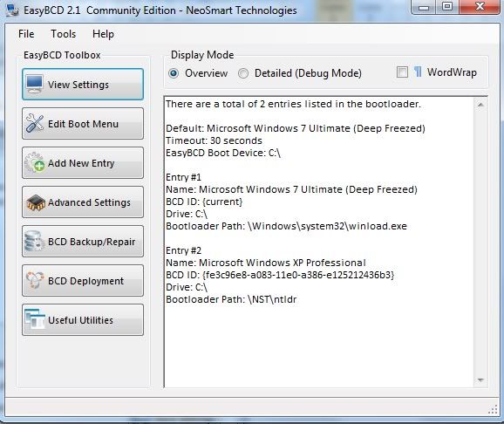Open the File menu
The height and width of the screenshot is (424, 504).
point(26,34)
